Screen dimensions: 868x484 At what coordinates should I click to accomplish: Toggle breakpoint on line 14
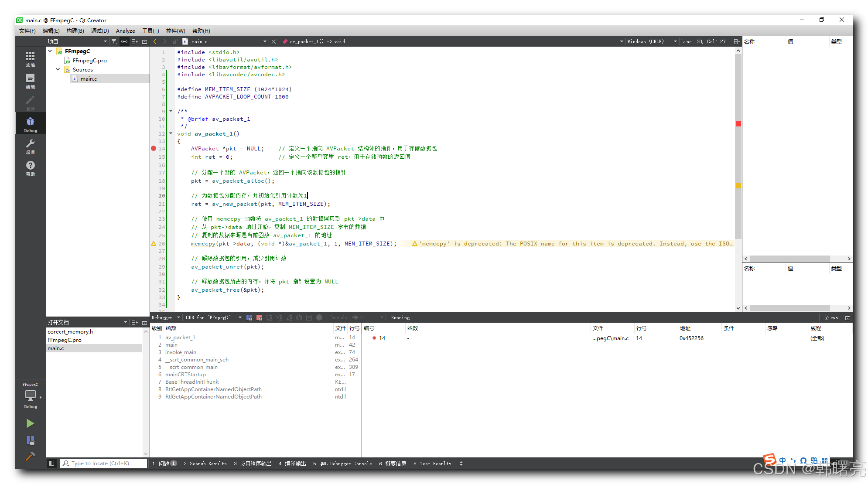click(154, 149)
